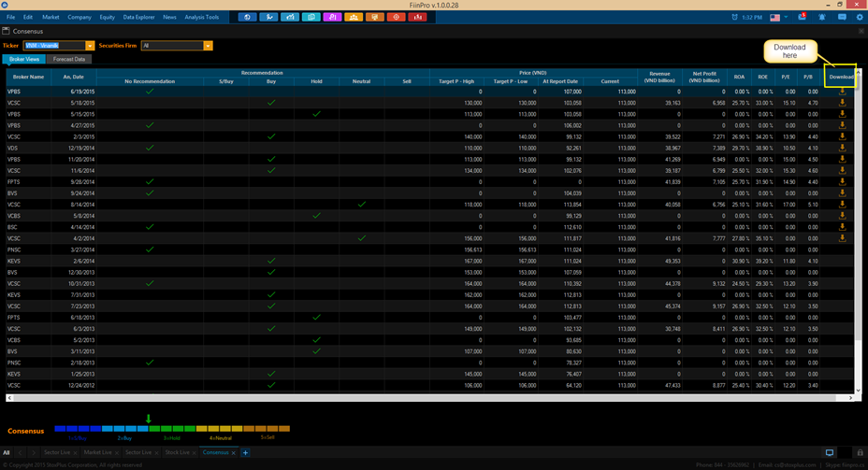The height and width of the screenshot is (470, 868).
Task: Open the blue globe market overview icon
Action: [x=247, y=17]
